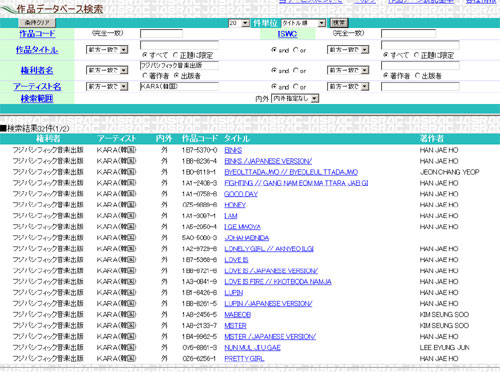Click the タイトル column header
The height and width of the screenshot is (372, 500).
[237, 139]
